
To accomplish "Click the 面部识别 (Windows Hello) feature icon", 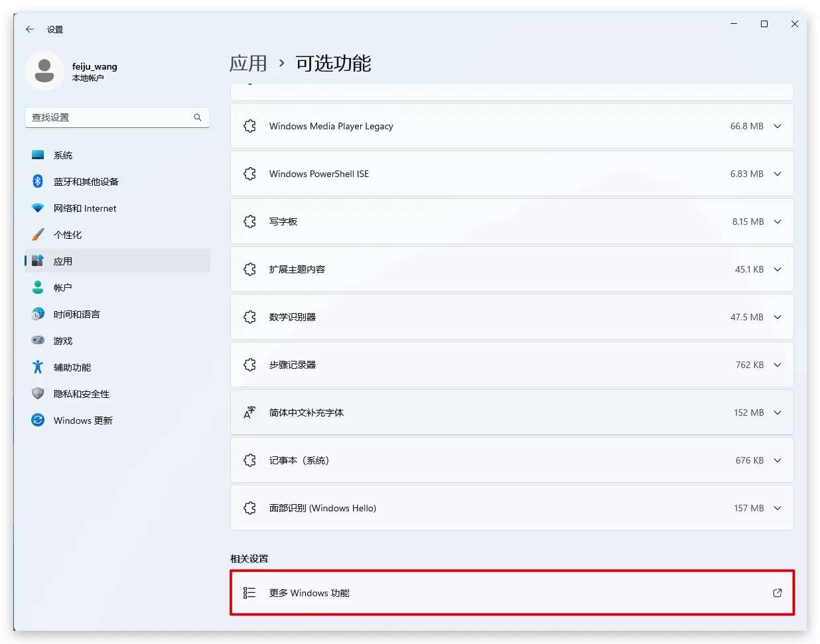I will coord(249,508).
